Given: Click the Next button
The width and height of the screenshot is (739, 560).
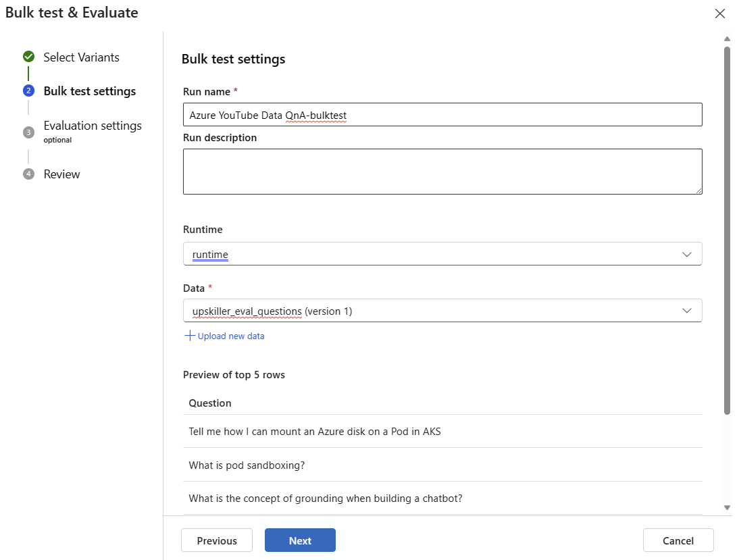Looking at the screenshot, I should pos(300,540).
